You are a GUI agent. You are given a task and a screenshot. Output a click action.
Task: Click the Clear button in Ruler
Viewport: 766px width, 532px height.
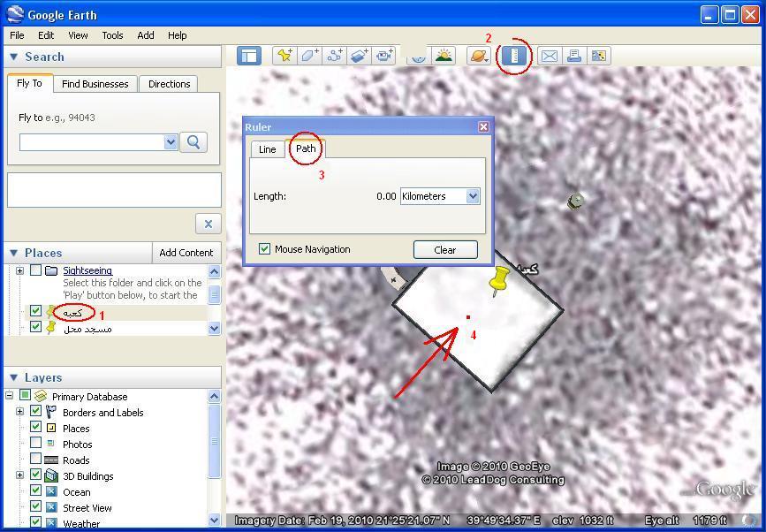click(x=445, y=249)
